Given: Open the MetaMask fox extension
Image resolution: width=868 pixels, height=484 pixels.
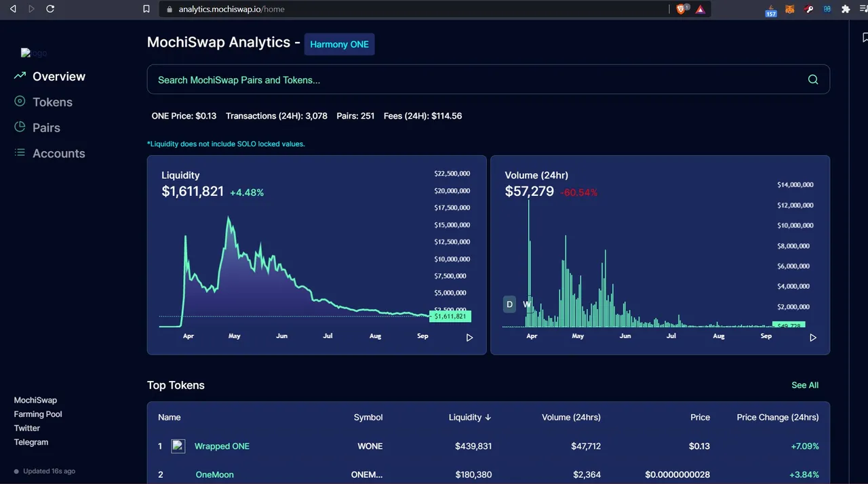Looking at the screenshot, I should click(x=789, y=9).
